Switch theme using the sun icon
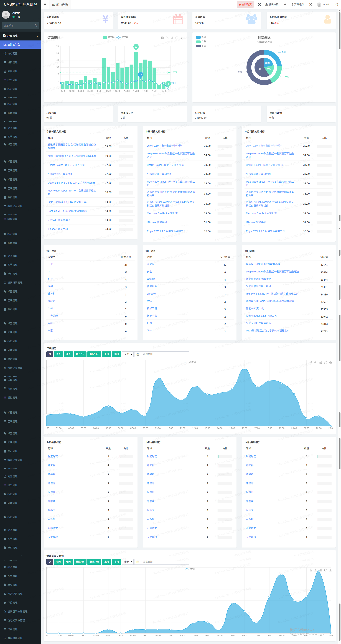The width and height of the screenshot is (341, 644). [x=259, y=4]
